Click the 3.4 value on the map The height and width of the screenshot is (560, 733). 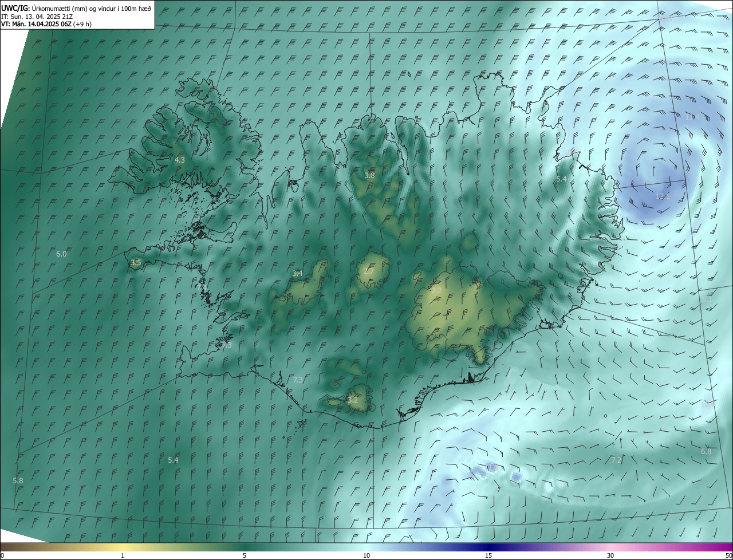pyautogui.click(x=297, y=274)
